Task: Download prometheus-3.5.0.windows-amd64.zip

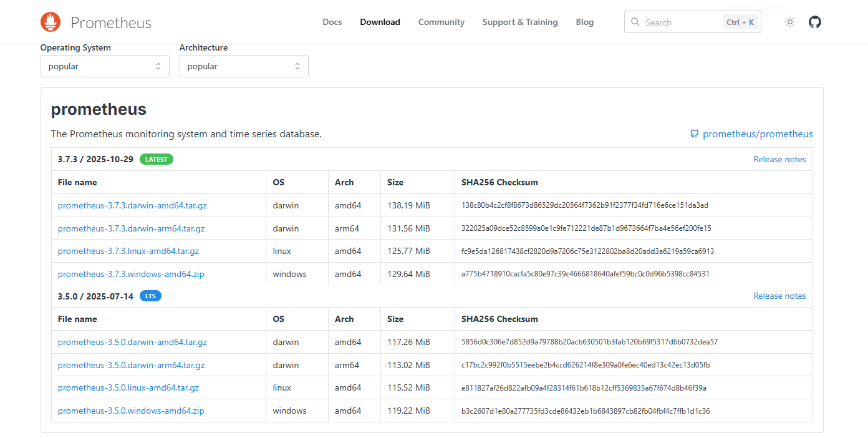Action: (x=131, y=411)
